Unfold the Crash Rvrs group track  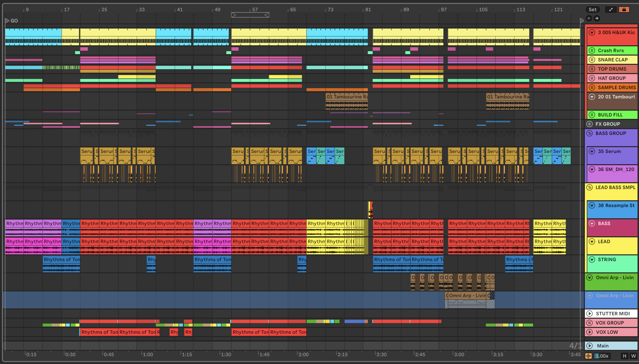(x=592, y=50)
